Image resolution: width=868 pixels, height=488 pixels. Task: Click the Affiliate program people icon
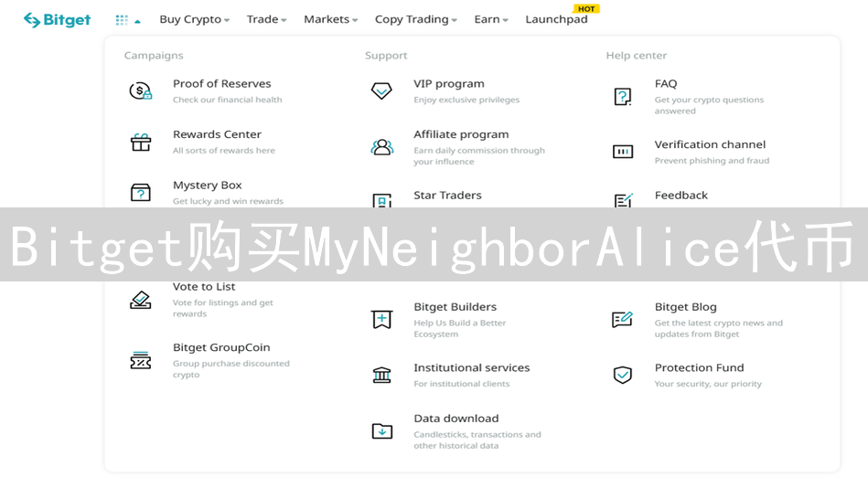tap(381, 147)
